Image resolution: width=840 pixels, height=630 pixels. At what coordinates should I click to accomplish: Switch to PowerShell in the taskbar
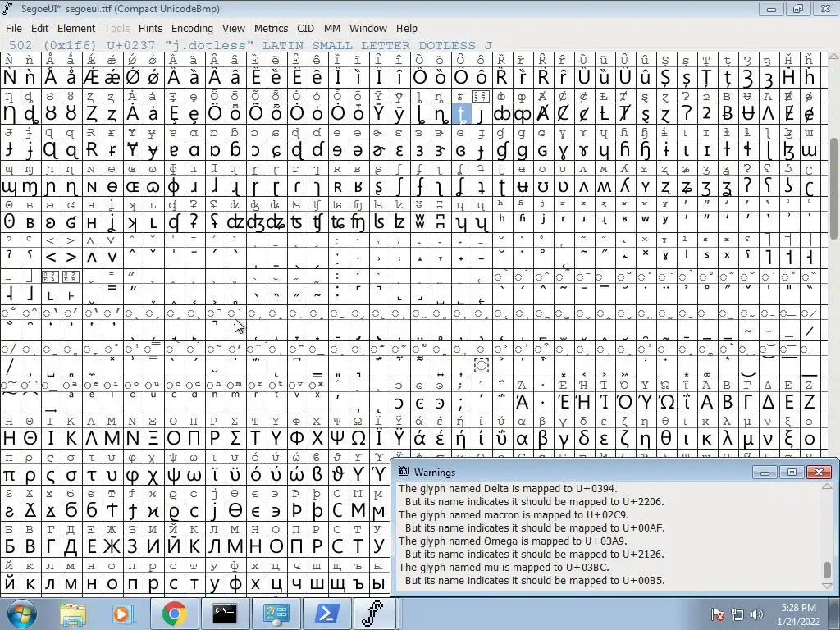click(326, 614)
